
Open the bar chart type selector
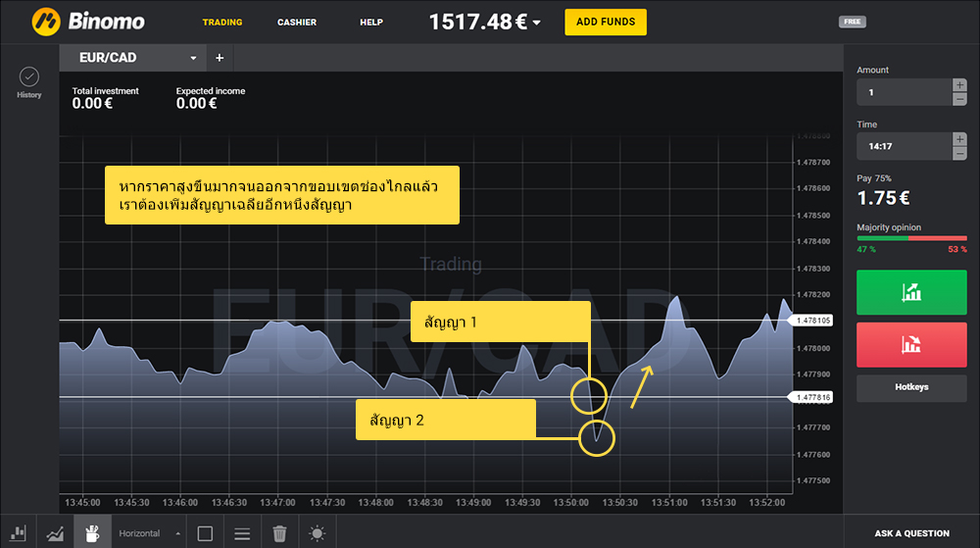tap(19, 533)
